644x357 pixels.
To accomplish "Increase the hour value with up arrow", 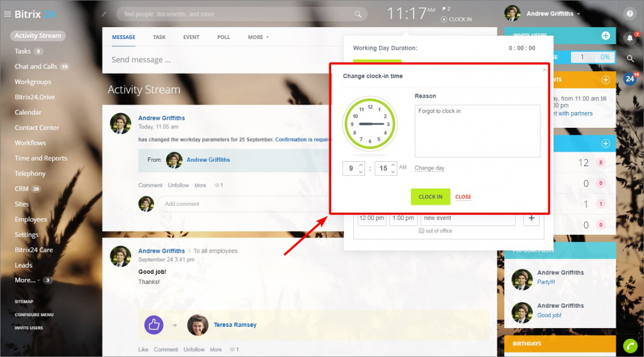I will tap(361, 165).
